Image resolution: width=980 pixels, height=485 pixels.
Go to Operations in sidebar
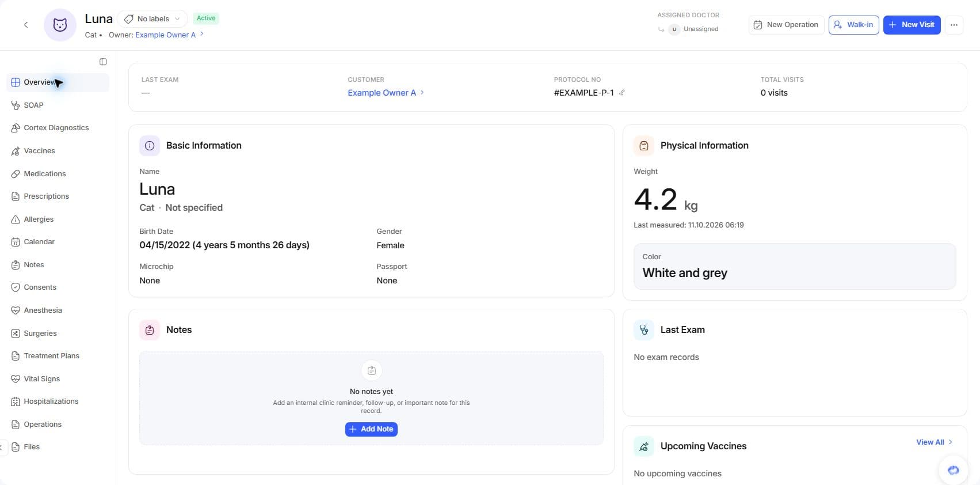click(58, 425)
